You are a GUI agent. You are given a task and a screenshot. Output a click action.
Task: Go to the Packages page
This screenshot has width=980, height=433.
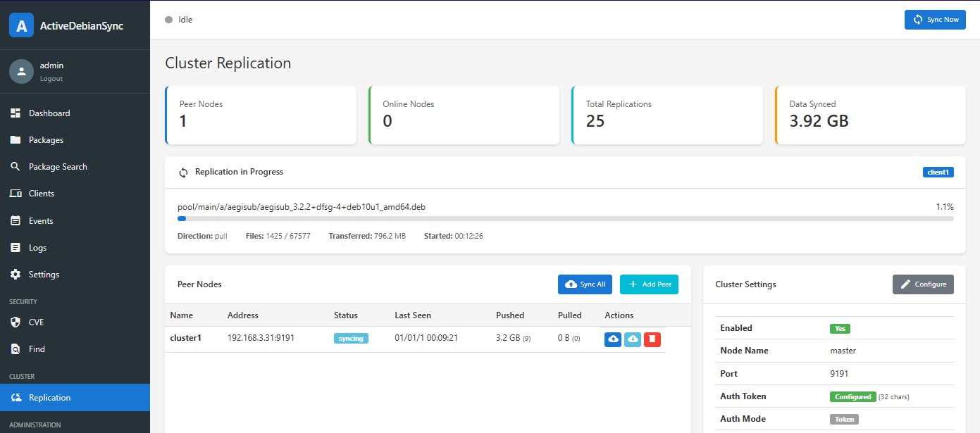click(x=46, y=140)
